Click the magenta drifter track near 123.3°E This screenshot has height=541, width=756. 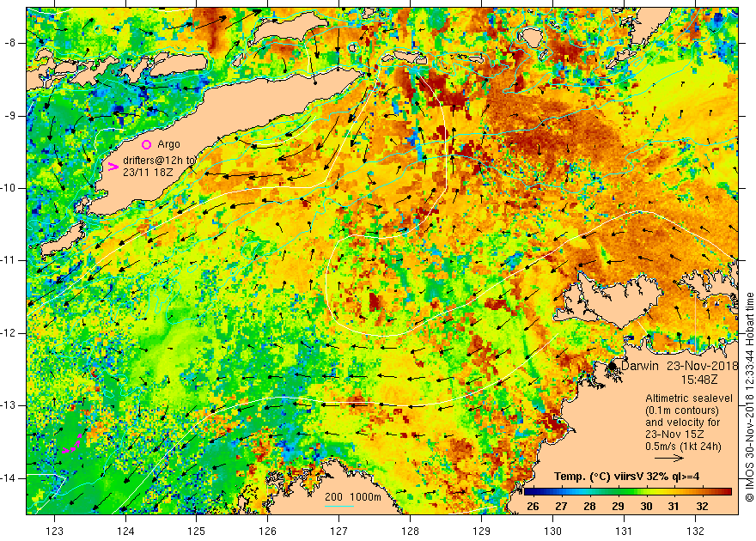[x=72, y=446]
